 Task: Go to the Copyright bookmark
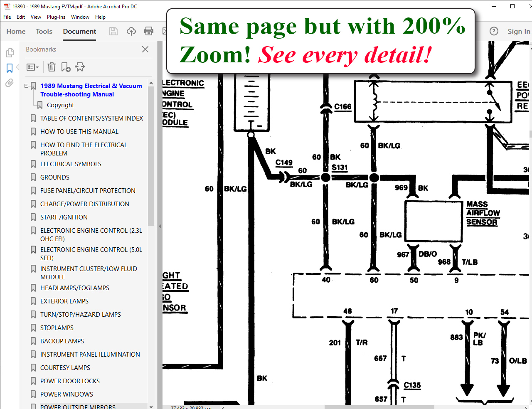click(x=60, y=105)
